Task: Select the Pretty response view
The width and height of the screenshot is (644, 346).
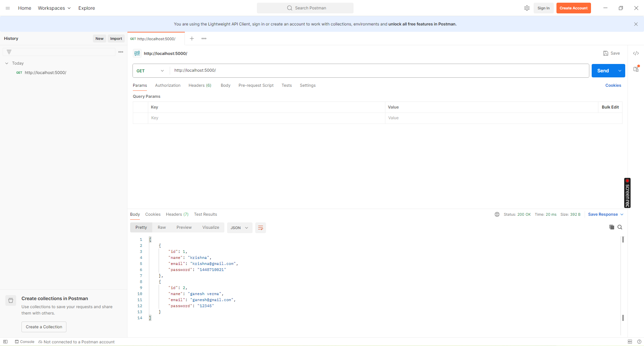Action: [141, 227]
